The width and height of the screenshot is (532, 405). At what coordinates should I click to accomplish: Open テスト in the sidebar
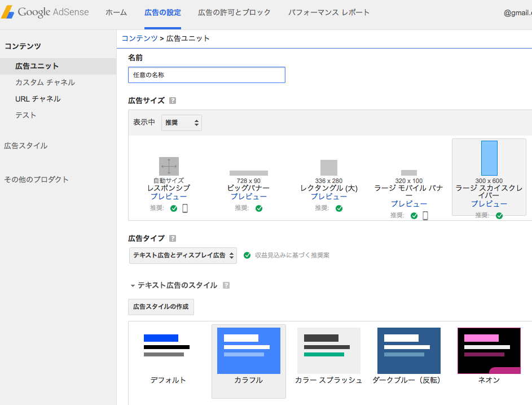25,115
